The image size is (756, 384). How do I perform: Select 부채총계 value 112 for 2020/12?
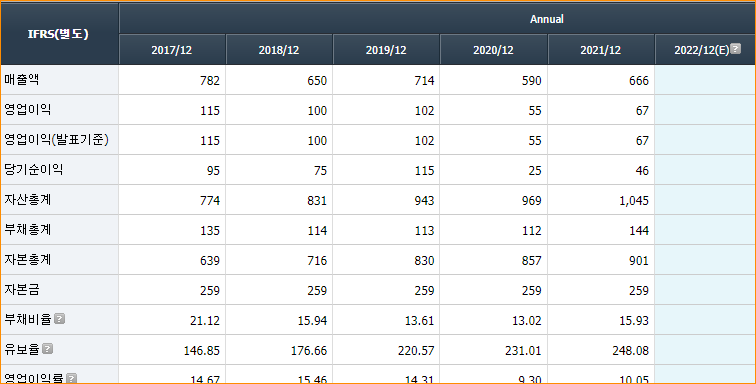(x=531, y=230)
